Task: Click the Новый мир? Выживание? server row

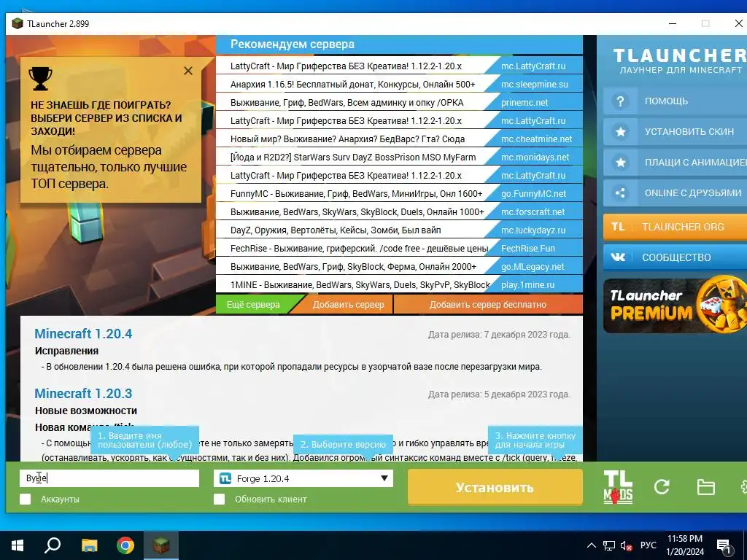Action: (x=399, y=139)
